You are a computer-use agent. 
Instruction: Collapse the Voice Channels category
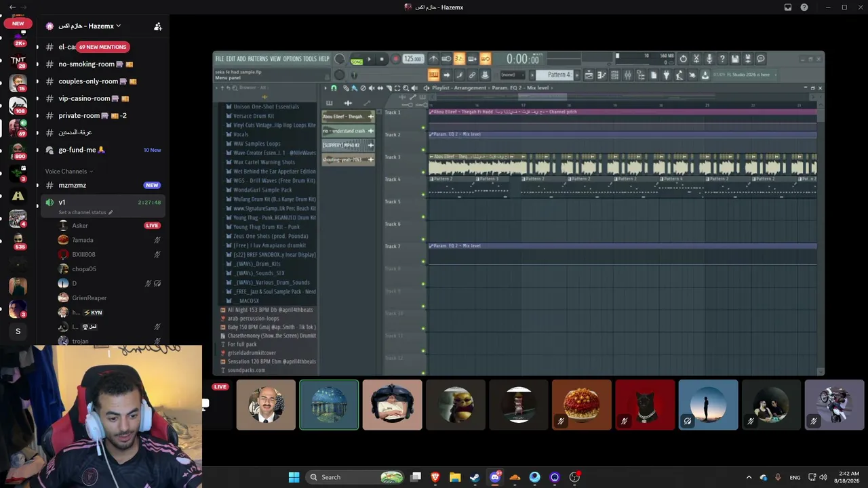click(69, 171)
